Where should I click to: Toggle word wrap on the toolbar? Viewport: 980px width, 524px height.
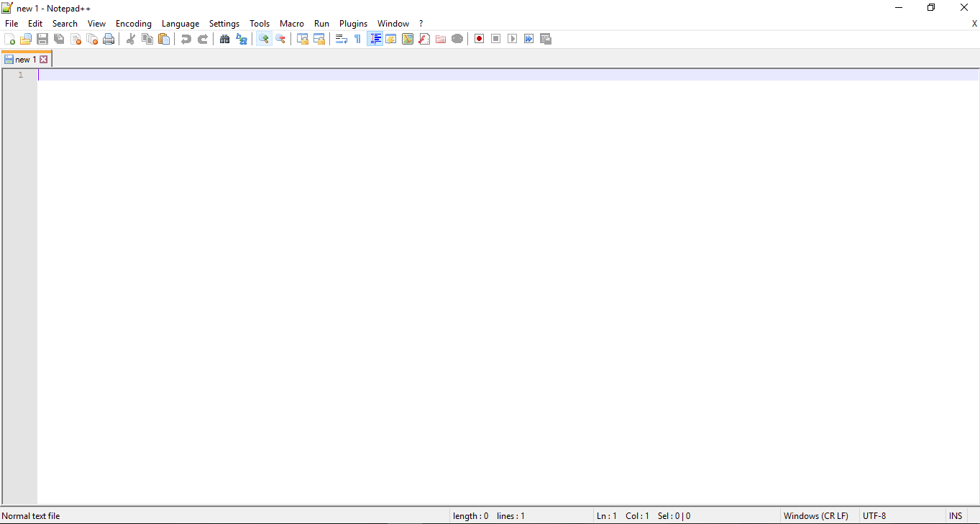click(x=341, y=39)
